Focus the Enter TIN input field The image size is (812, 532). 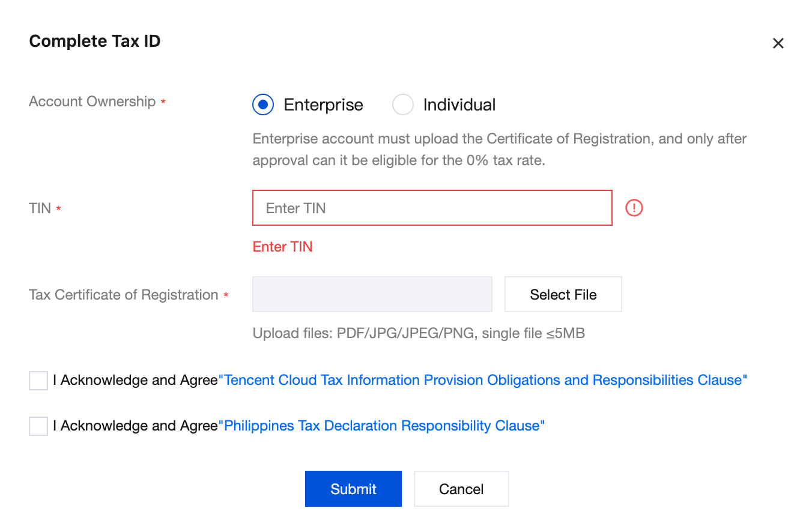pyautogui.click(x=432, y=208)
